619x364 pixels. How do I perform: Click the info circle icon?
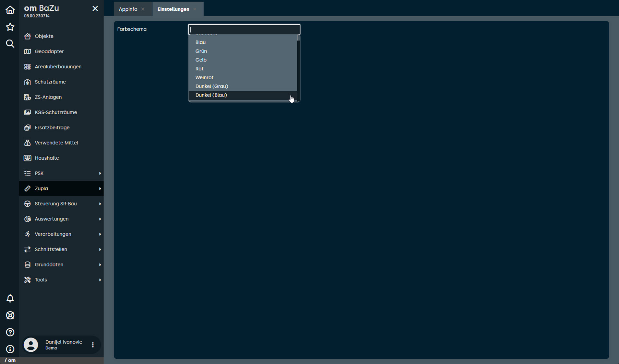click(x=10, y=349)
